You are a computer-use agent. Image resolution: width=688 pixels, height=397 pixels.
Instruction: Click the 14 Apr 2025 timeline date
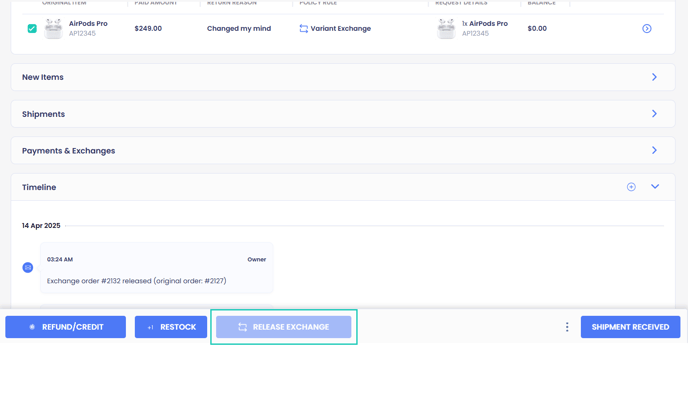click(x=41, y=225)
